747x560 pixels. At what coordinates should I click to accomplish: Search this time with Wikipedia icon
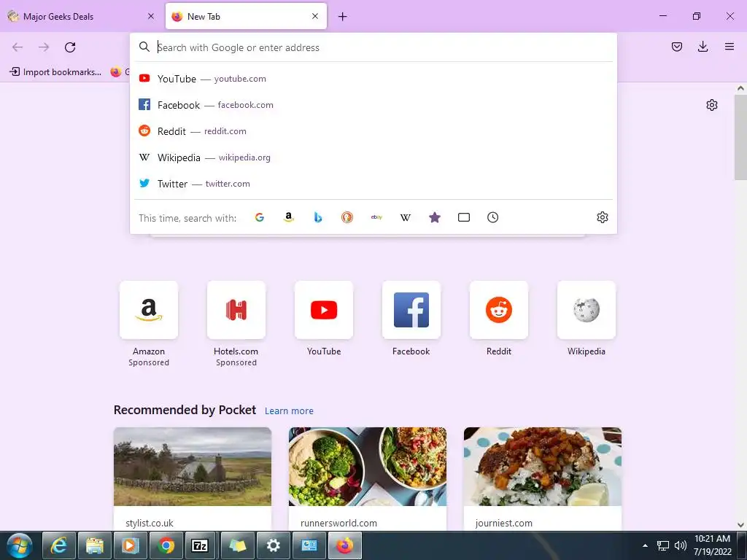[406, 217]
